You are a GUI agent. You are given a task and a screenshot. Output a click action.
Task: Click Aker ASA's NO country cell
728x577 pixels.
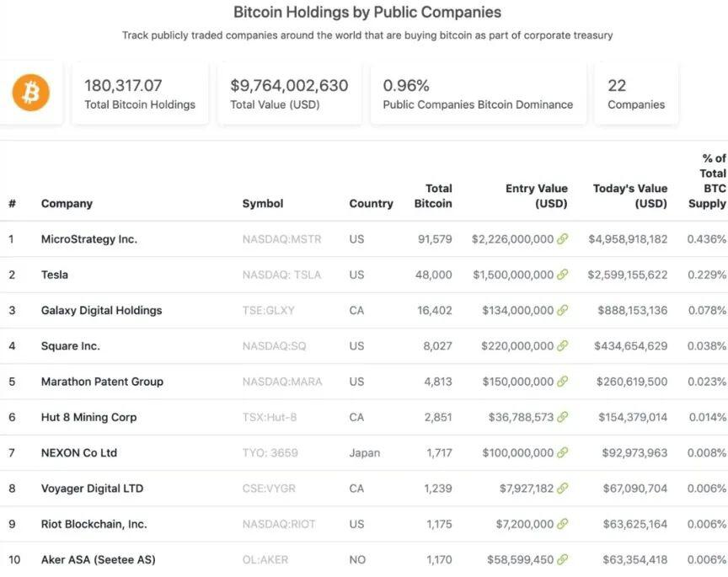point(357,560)
